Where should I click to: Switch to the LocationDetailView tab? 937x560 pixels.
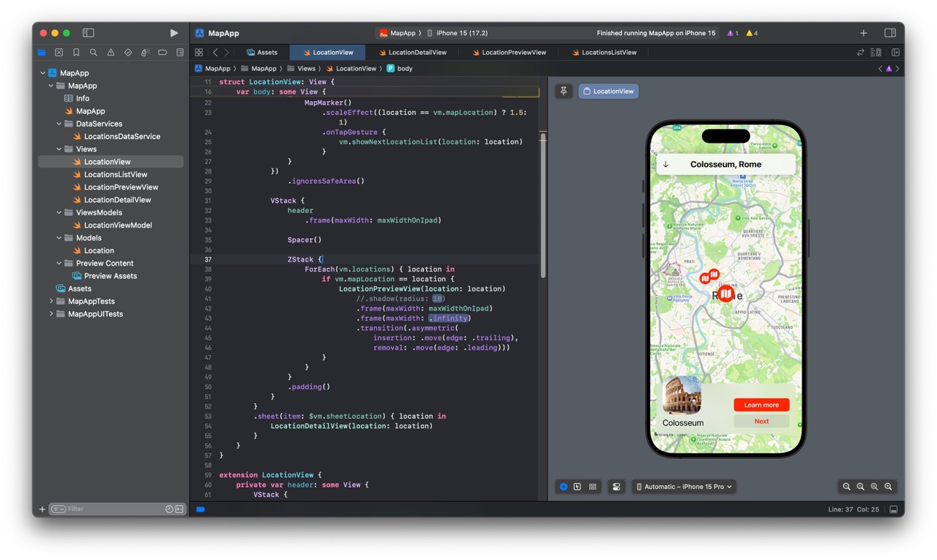417,53
